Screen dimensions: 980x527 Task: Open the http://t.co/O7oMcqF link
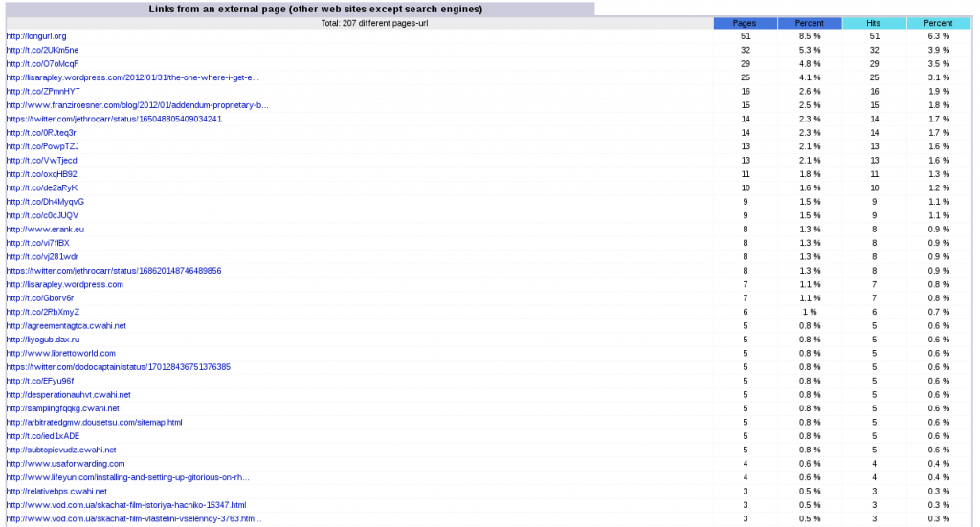click(x=42, y=64)
